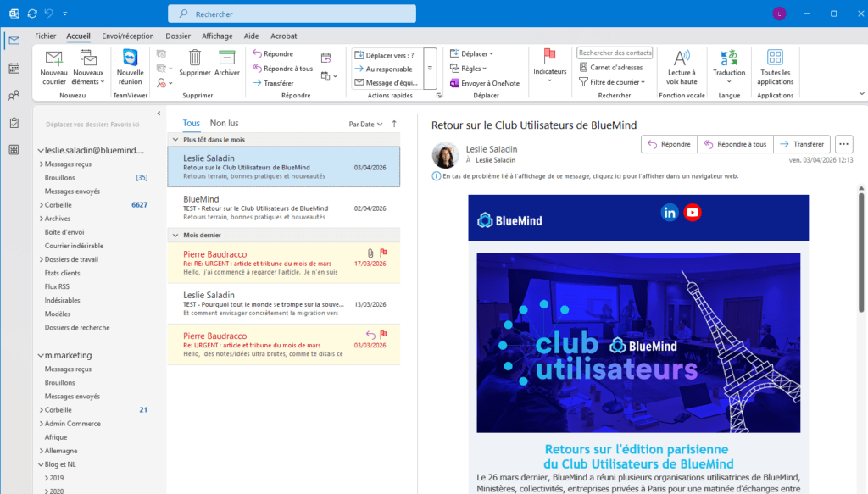
Task: Toggle sort order arrow in message list
Action: click(x=393, y=124)
